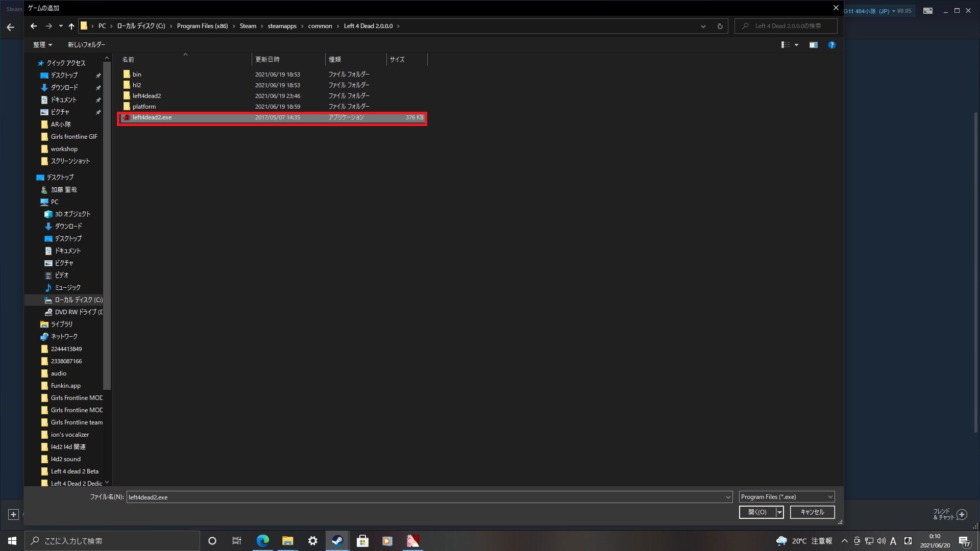This screenshot has width=980, height=551.
Task: Select the Girls frontline GIF folder in the sidebar
Action: point(73,137)
